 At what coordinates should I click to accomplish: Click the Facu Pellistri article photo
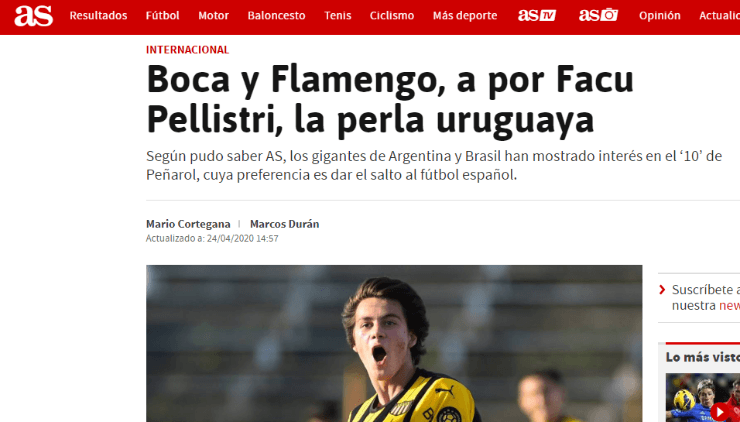pos(394,343)
